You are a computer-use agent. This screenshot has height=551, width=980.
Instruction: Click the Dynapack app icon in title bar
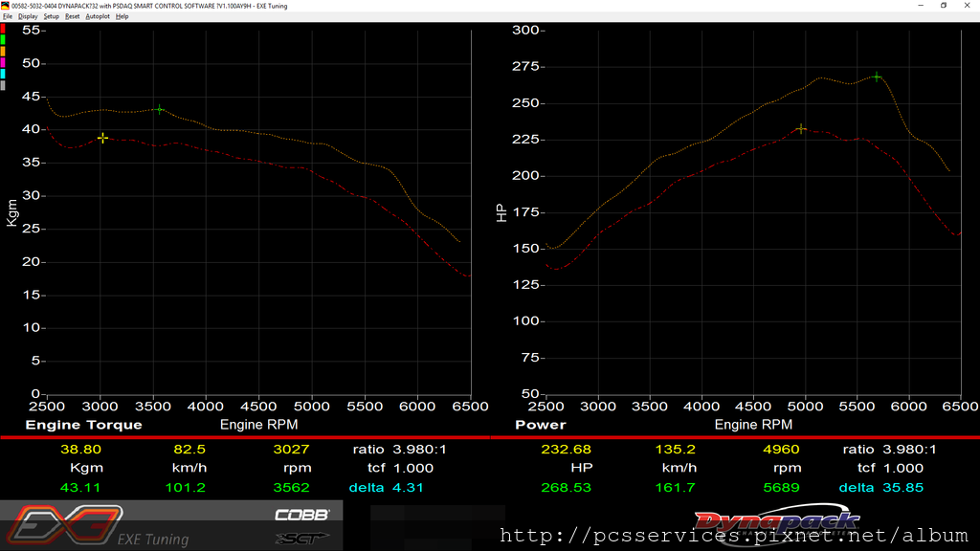pyautogui.click(x=5, y=6)
